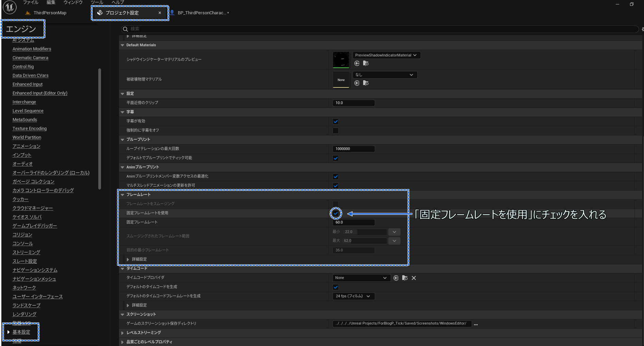644x346 pixels.
Task: Clear the timecode provider with X icon
Action: 414,278
